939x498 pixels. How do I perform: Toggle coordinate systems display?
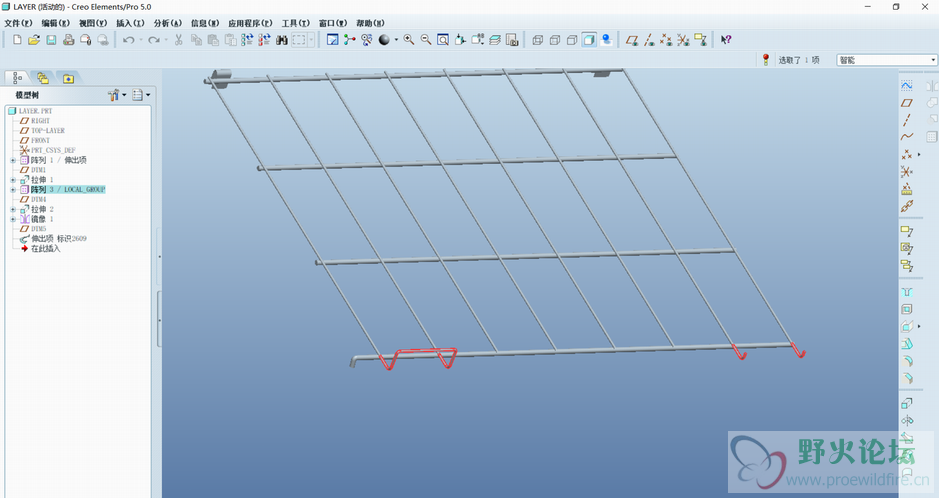683,40
